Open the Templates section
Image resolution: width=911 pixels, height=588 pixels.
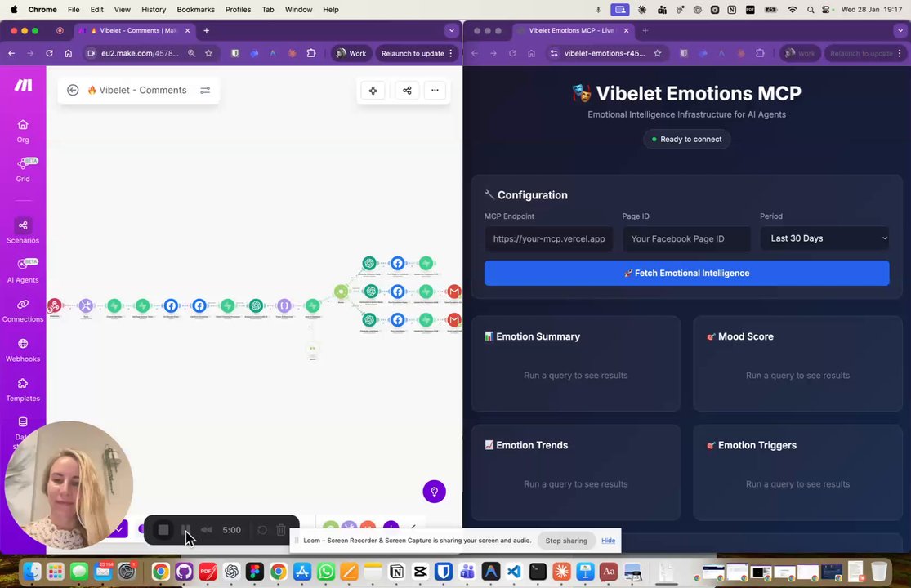coord(23,390)
